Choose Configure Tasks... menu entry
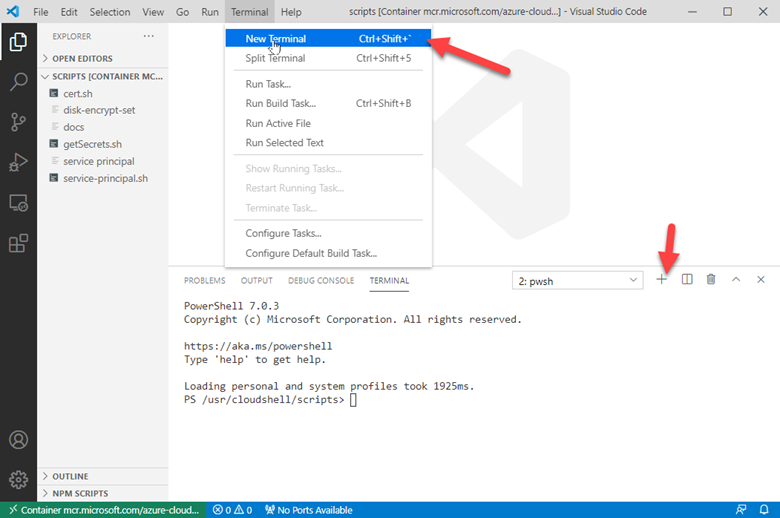This screenshot has height=518, width=780. pos(328,233)
